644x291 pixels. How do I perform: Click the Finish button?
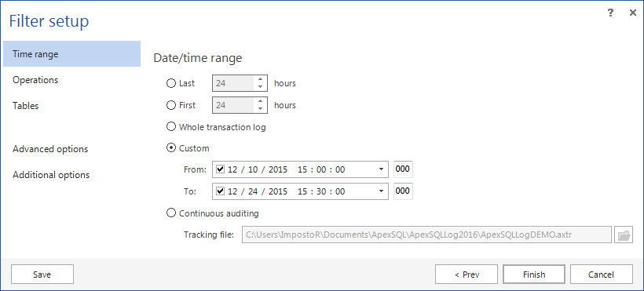pyautogui.click(x=534, y=275)
